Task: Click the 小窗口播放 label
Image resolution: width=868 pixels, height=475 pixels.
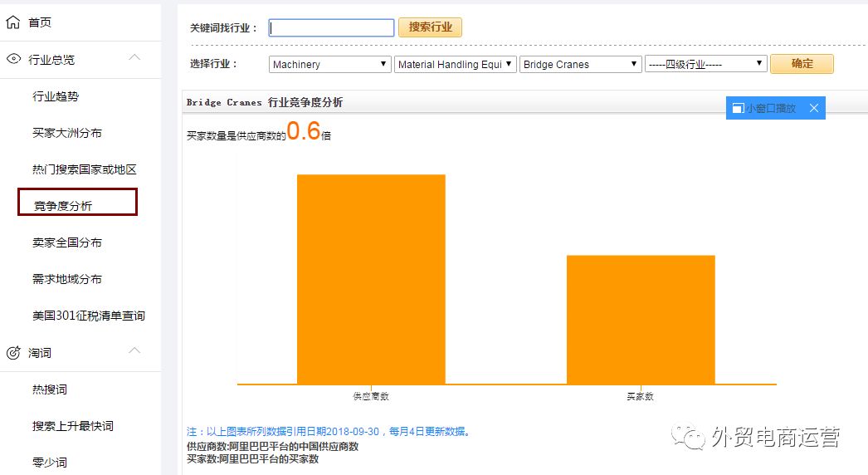Action: point(771,109)
